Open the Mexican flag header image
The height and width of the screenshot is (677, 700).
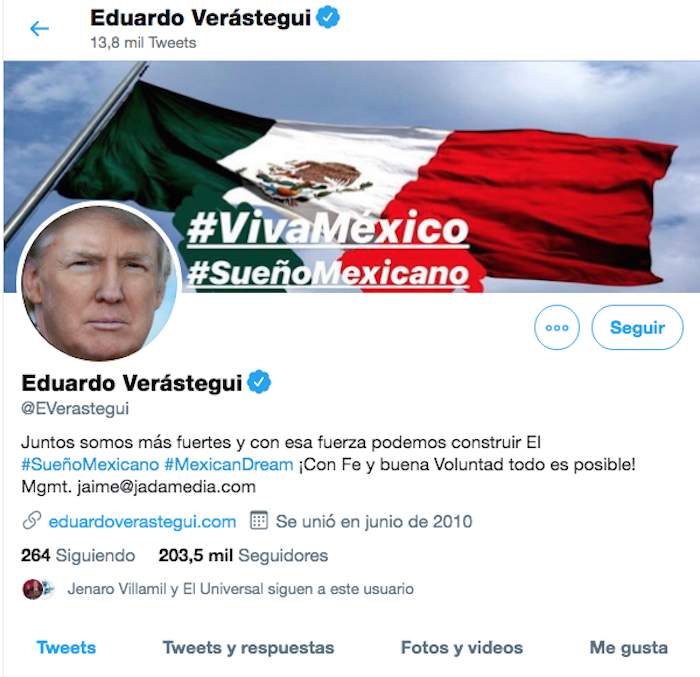tap(351, 177)
